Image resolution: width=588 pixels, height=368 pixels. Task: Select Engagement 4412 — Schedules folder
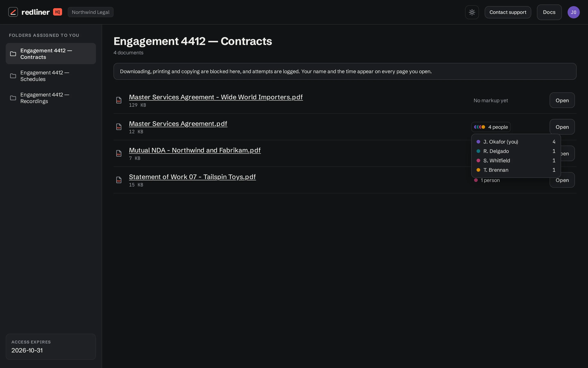51,76
